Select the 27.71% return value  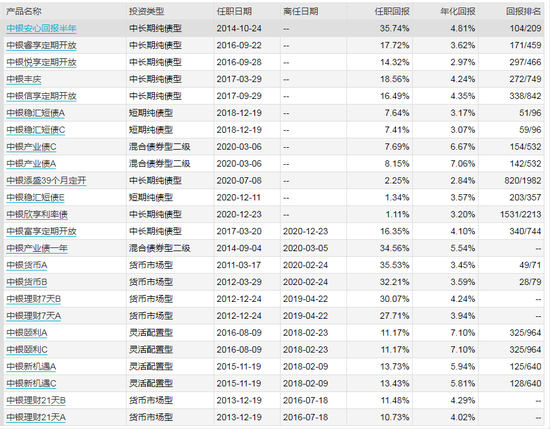[x=394, y=316]
